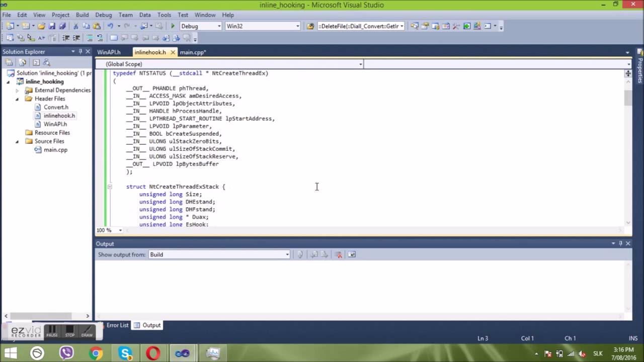Collapse the NtCreateThreadExStack struct outline
644x362 pixels.
coord(109,187)
